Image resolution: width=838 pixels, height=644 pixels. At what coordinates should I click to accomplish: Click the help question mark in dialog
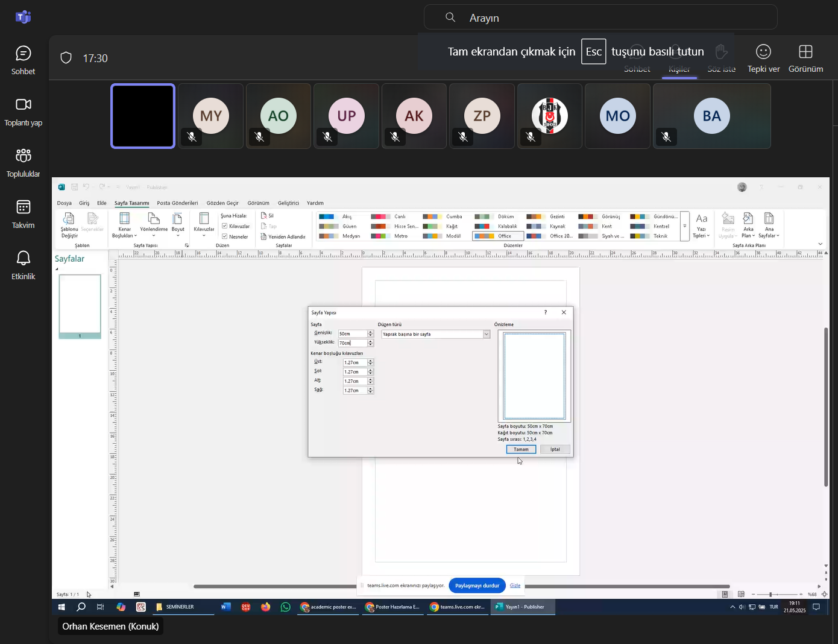(546, 312)
